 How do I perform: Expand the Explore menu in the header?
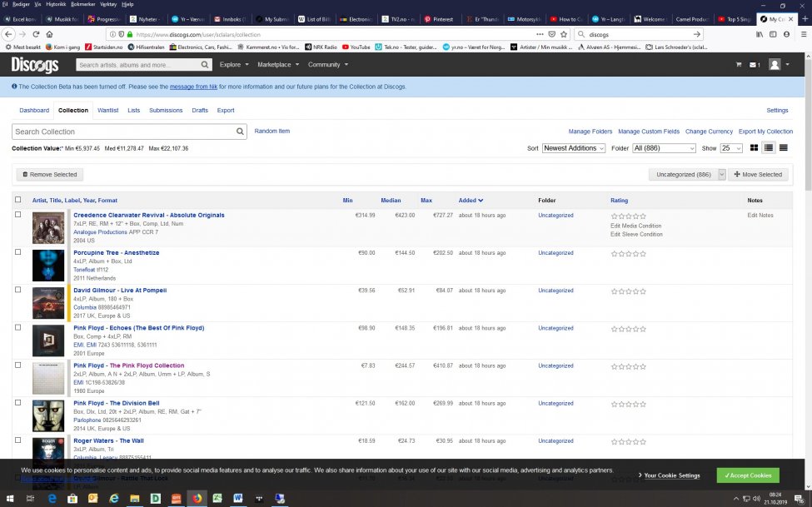[234, 65]
